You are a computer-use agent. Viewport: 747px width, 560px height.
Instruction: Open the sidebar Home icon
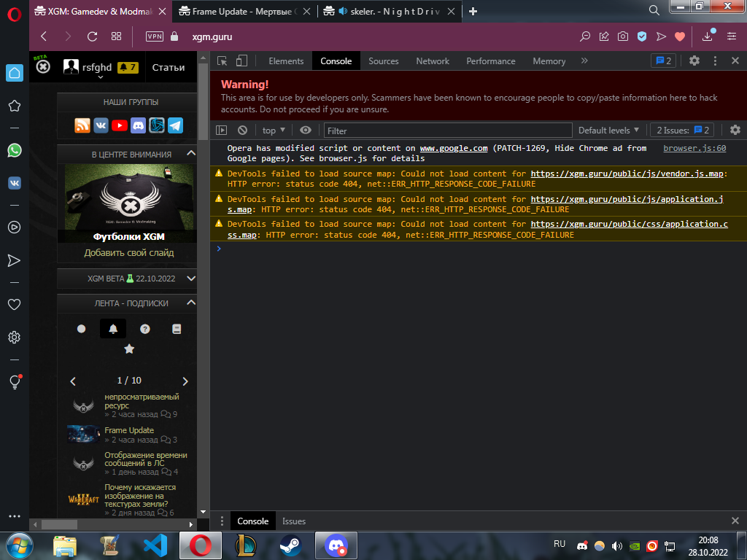[15, 73]
